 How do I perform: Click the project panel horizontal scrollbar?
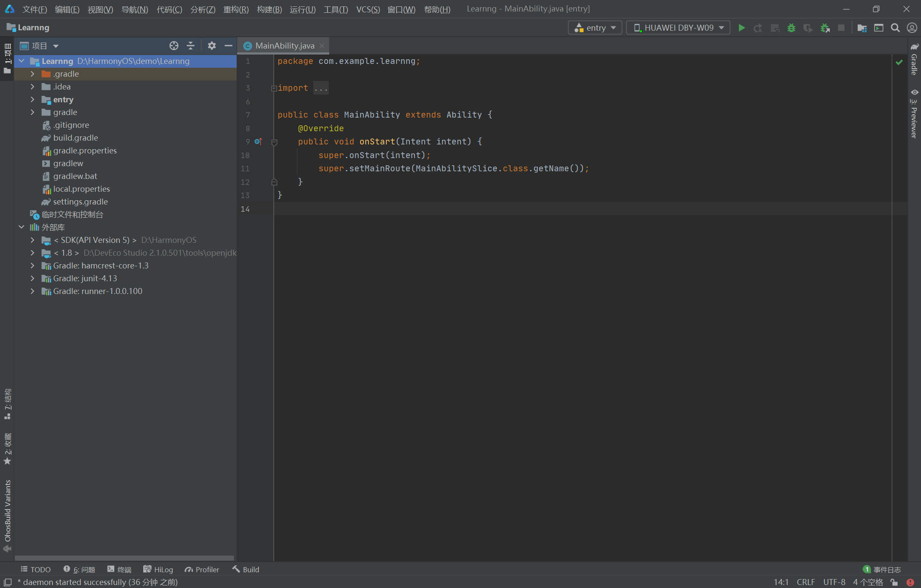point(125,558)
